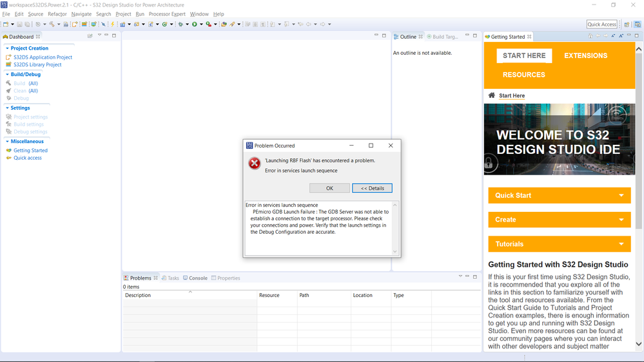Screen dimensions: 644x362
Task: Expand the Tutorials section
Action: click(559, 243)
